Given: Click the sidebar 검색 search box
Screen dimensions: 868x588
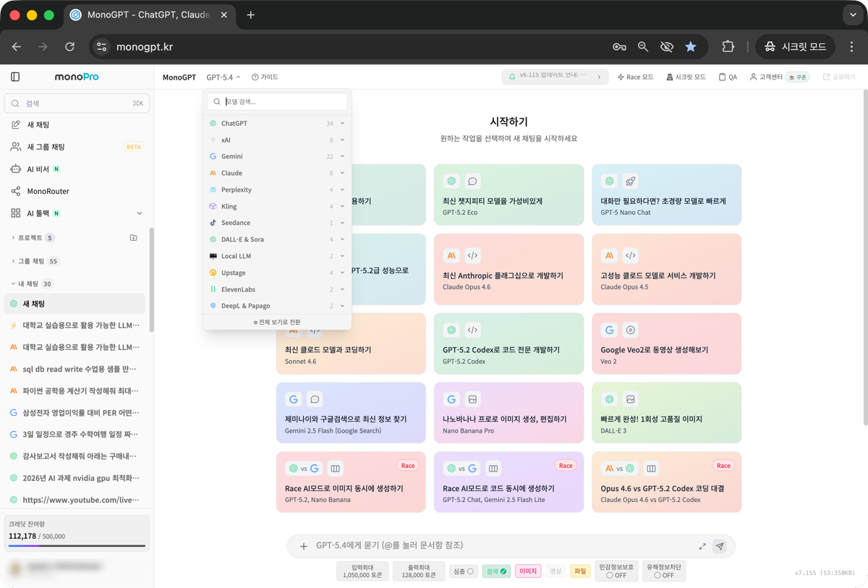Looking at the screenshot, I should [x=77, y=103].
